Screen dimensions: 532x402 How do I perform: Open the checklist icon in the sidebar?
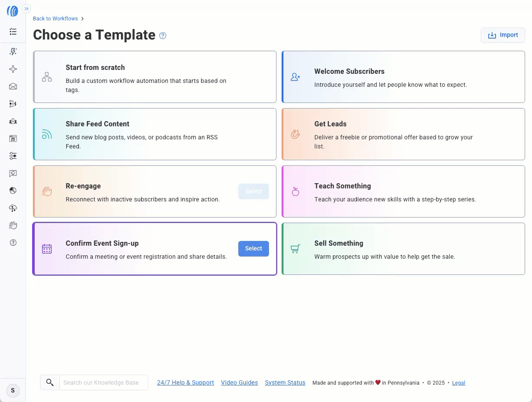pyautogui.click(x=13, y=32)
